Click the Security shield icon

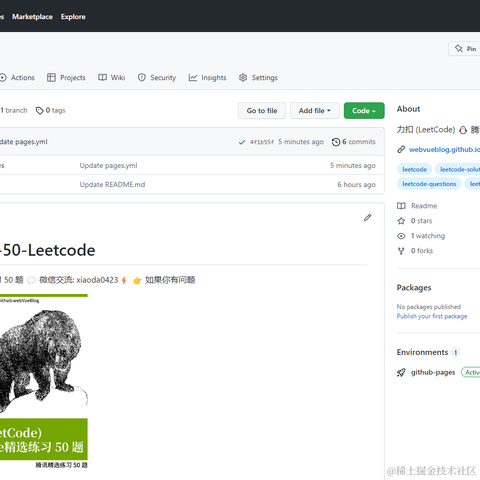[x=142, y=78]
